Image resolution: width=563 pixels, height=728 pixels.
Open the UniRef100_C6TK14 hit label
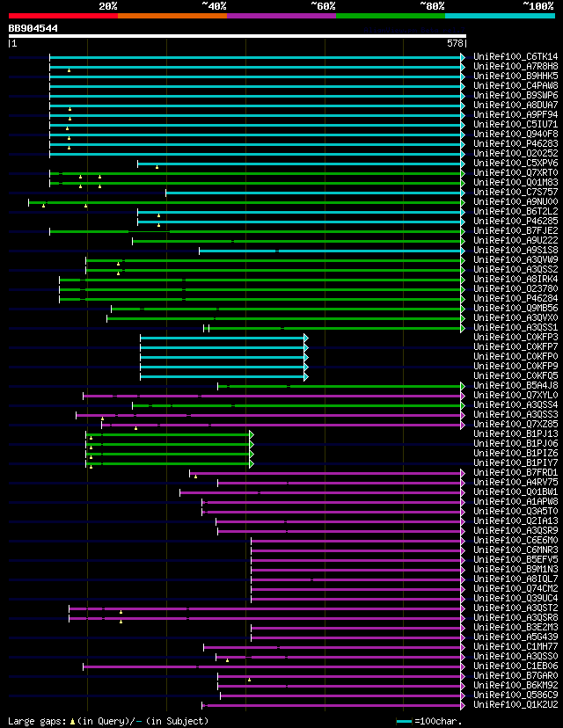[515, 56]
